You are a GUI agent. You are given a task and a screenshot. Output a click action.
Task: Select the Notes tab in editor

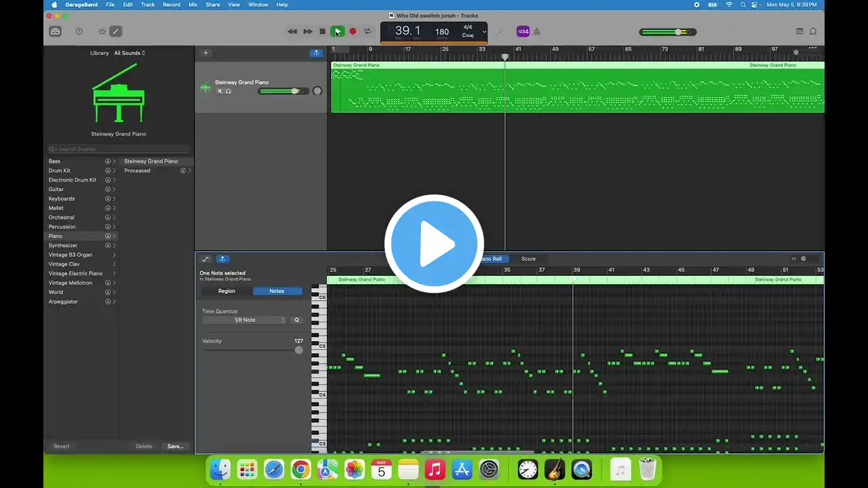tap(277, 291)
